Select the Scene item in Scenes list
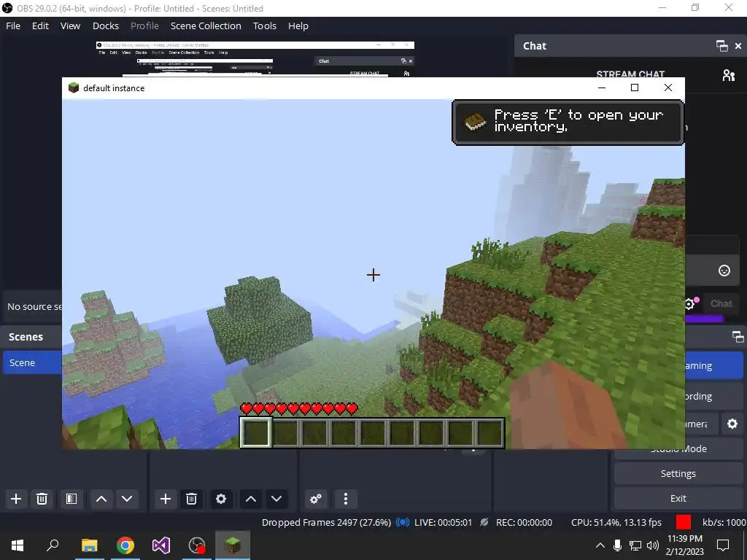Screen dimensions: 747x560 click(32, 362)
